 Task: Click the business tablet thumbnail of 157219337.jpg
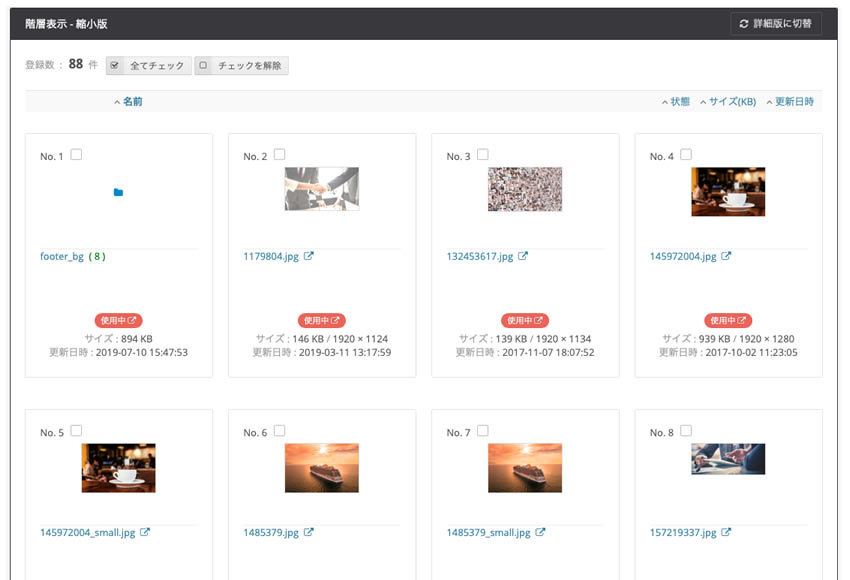[x=728, y=459]
